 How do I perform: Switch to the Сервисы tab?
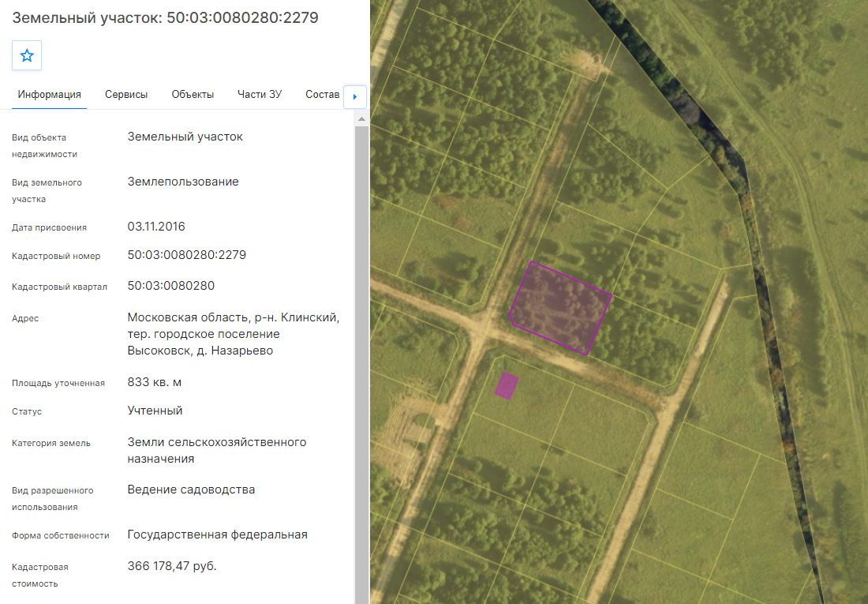pos(126,95)
